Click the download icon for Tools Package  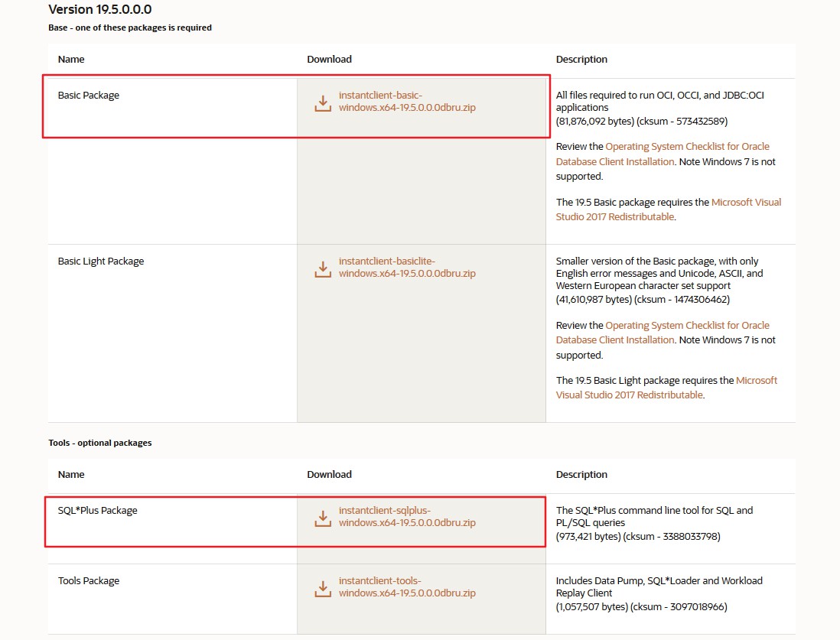322,586
